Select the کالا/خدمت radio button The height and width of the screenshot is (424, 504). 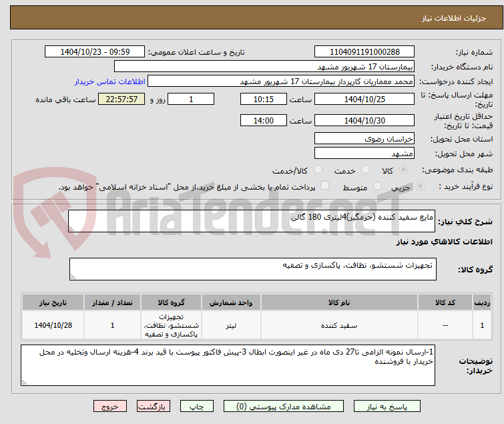pyautogui.click(x=318, y=170)
